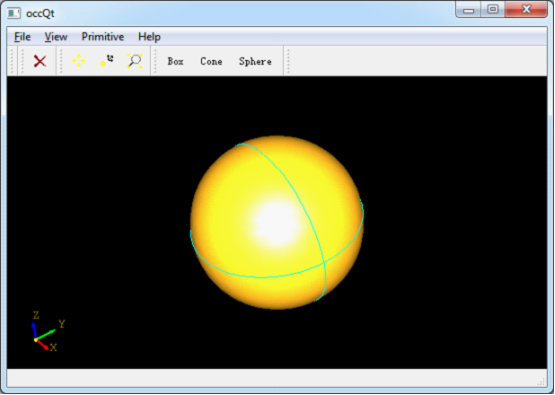Click the red X axis arrow
The height and width of the screenshot is (395, 555).
42,345
